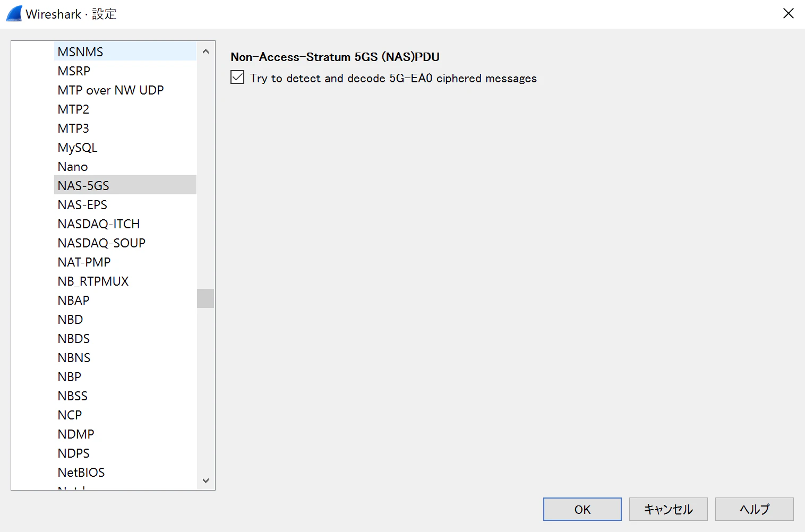Screen dimensions: 805x532
Task: Choose NAT-PMP in the protocol list
Action: pyautogui.click(x=125, y=262)
